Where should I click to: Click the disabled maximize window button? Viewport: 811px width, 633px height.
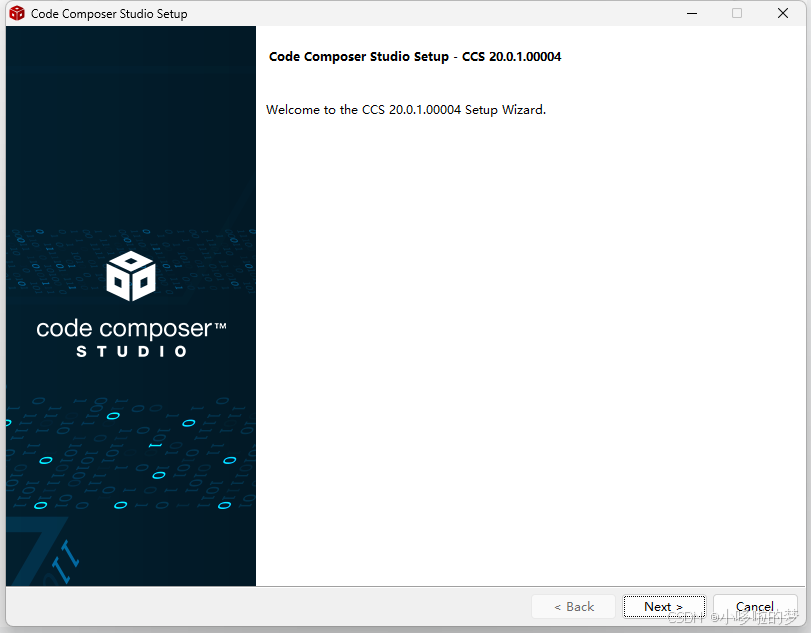pyautogui.click(x=737, y=13)
